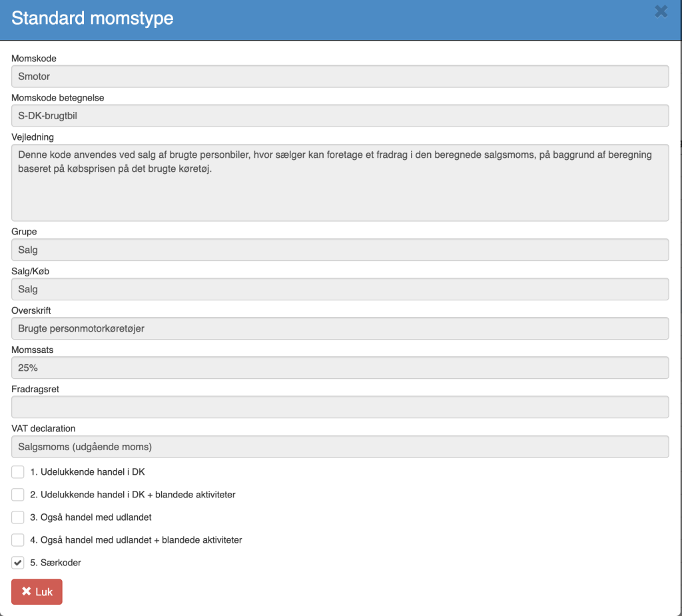
Task: Click the 'Momssats' label text
Action: tap(33, 350)
